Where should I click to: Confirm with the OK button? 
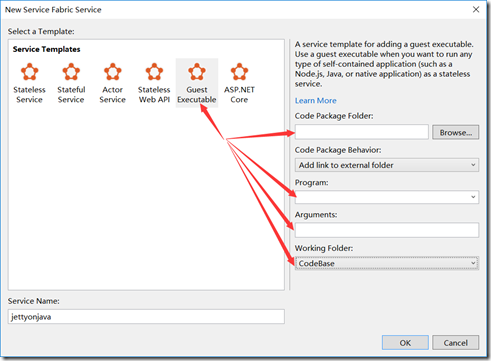click(x=405, y=343)
